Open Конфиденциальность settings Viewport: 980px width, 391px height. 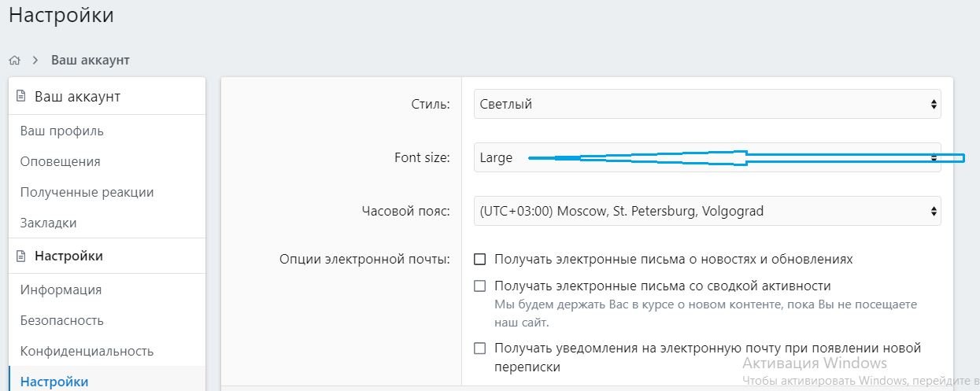click(x=87, y=351)
